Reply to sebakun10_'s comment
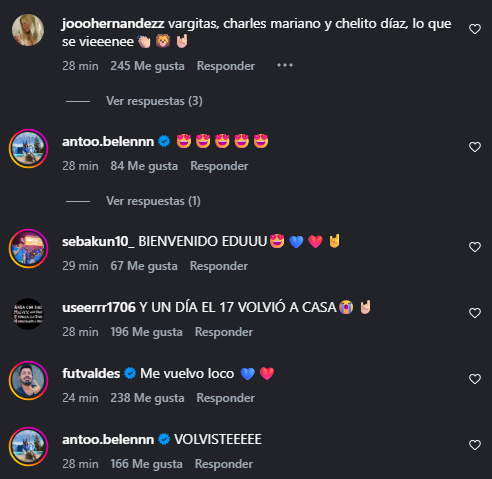 (219, 266)
